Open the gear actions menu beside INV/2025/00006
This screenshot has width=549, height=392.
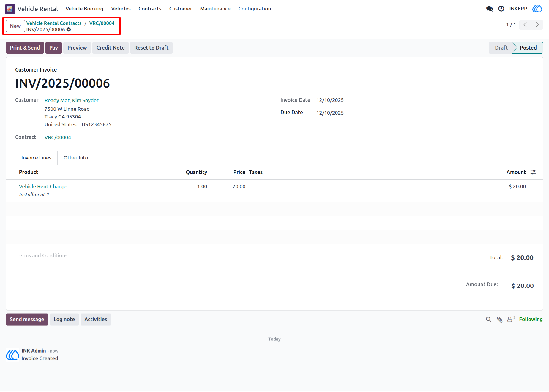click(69, 29)
